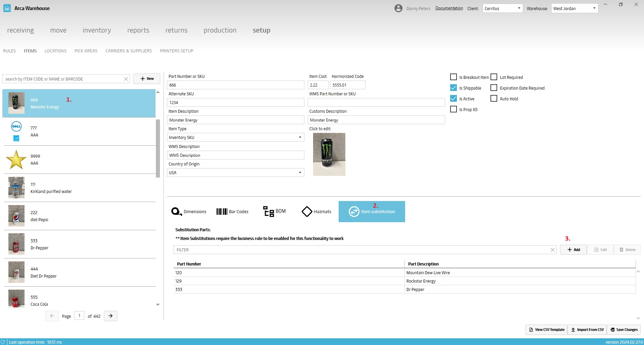This screenshot has width=644, height=345.
Task: Expand the Item Type dropdown
Action: [x=235, y=138]
